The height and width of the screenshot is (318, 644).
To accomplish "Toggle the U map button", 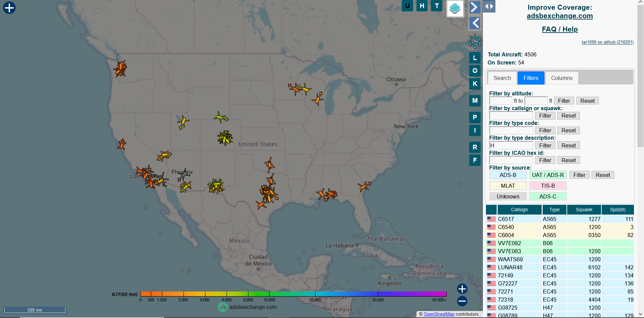I will pos(407,6).
